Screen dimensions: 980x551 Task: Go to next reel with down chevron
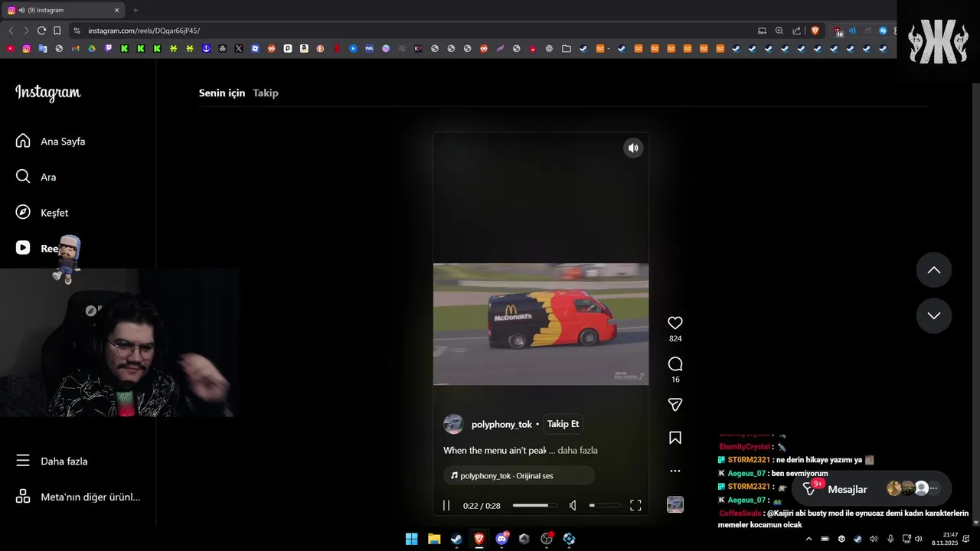point(934,315)
